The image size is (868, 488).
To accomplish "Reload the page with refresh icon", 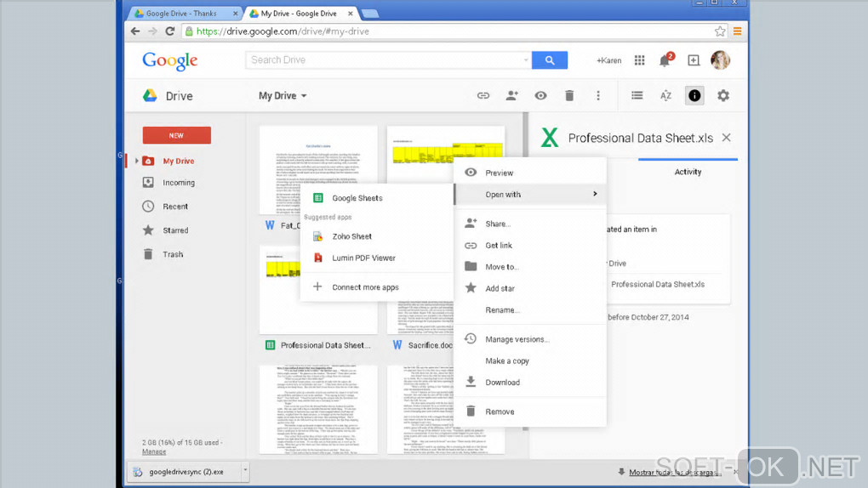I will (x=170, y=31).
